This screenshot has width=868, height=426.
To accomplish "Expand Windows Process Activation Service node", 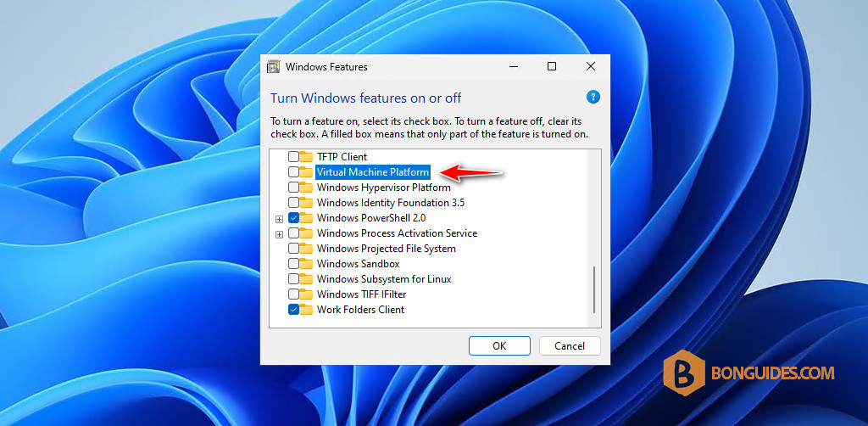I will coord(280,233).
